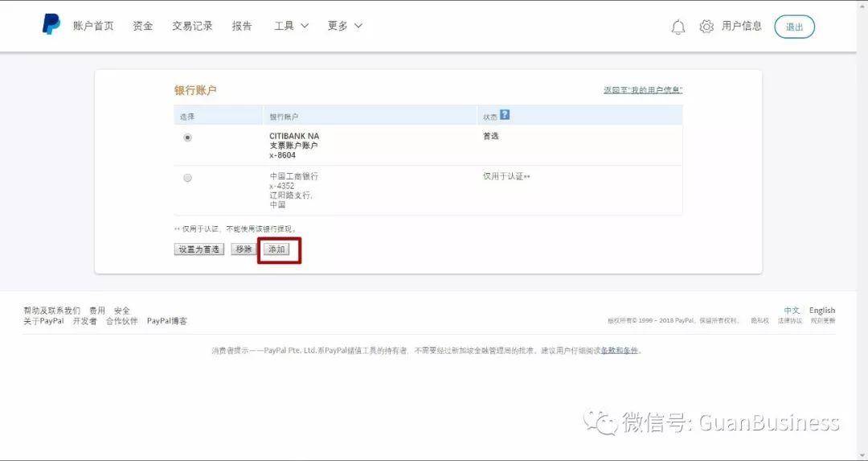The width and height of the screenshot is (868, 461).
Task: Open the 开发者 footer link
Action: [84, 321]
